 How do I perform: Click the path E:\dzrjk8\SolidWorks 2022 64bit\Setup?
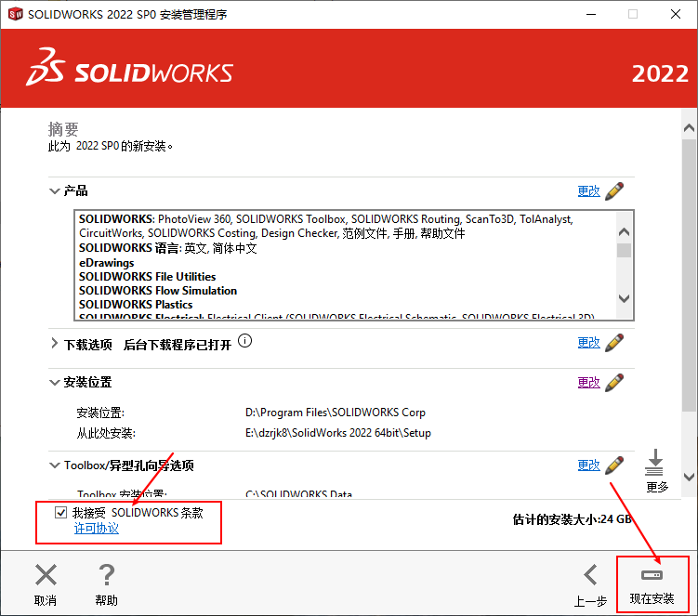point(338,433)
